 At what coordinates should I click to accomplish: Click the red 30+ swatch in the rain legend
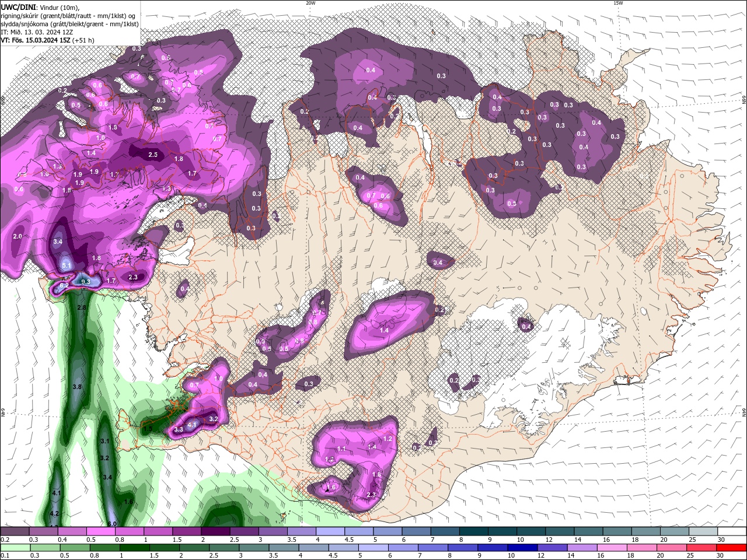tap(731, 548)
